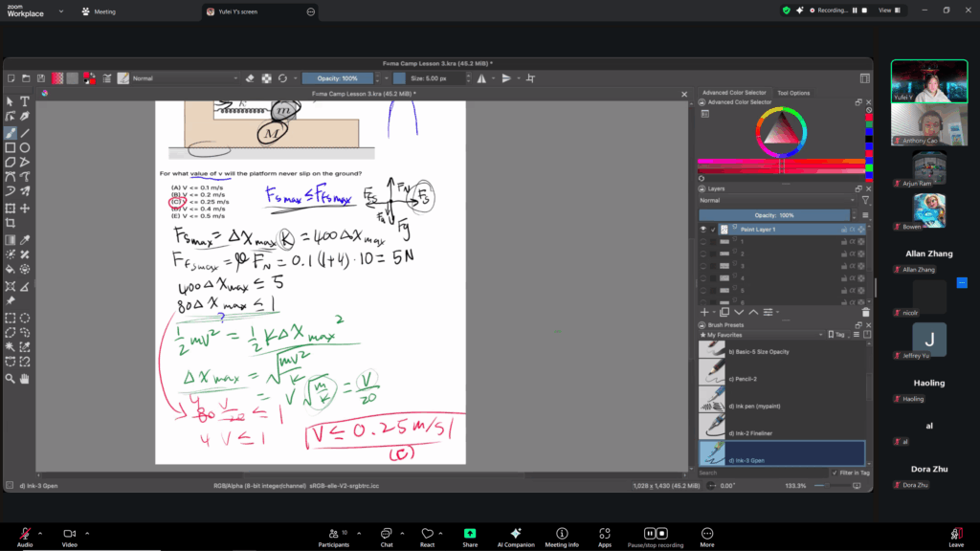
Task: Pick the Ellipse shape tool
Action: pos(25,148)
